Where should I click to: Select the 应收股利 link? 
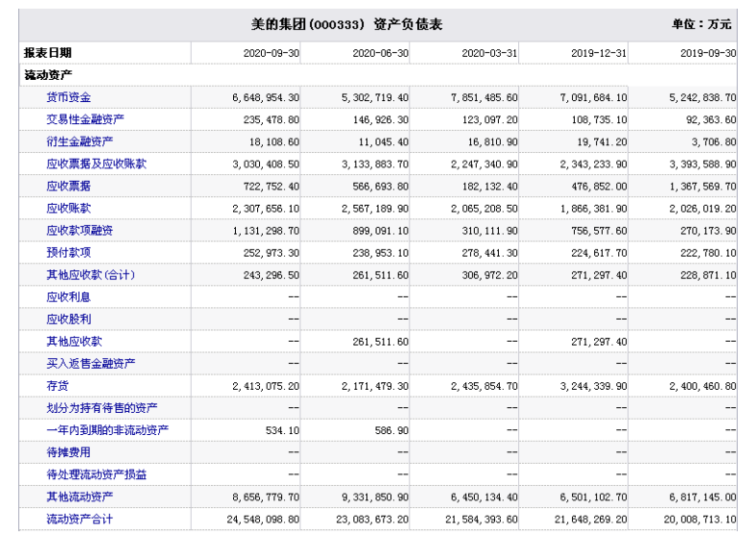[x=68, y=319]
